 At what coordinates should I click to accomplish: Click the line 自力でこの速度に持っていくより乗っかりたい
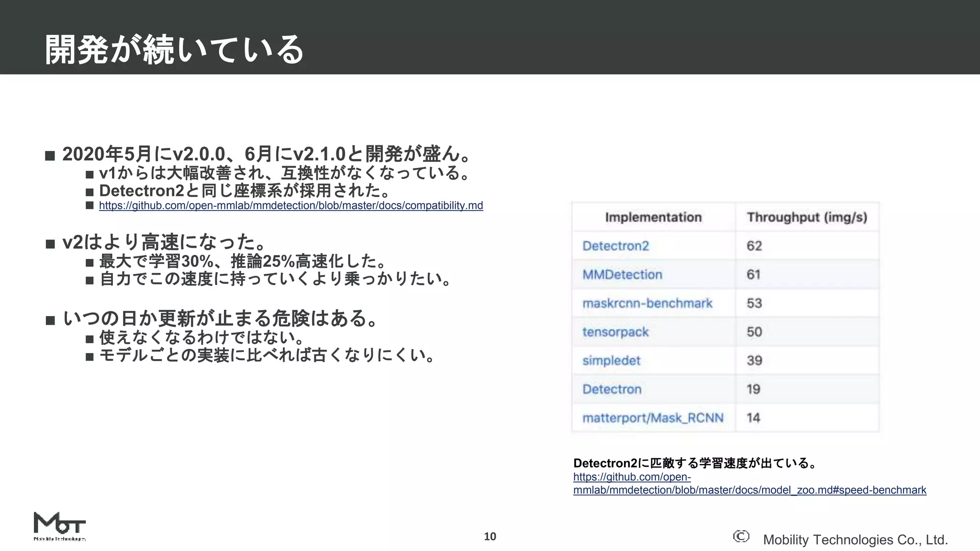[276, 279]
